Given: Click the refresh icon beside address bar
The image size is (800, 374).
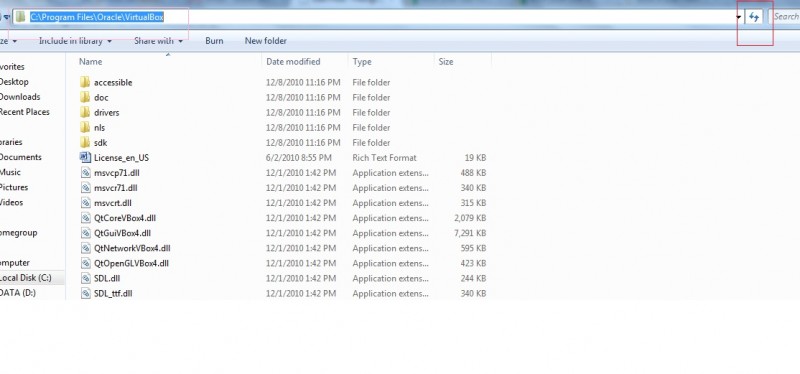Looking at the screenshot, I should click(x=754, y=17).
